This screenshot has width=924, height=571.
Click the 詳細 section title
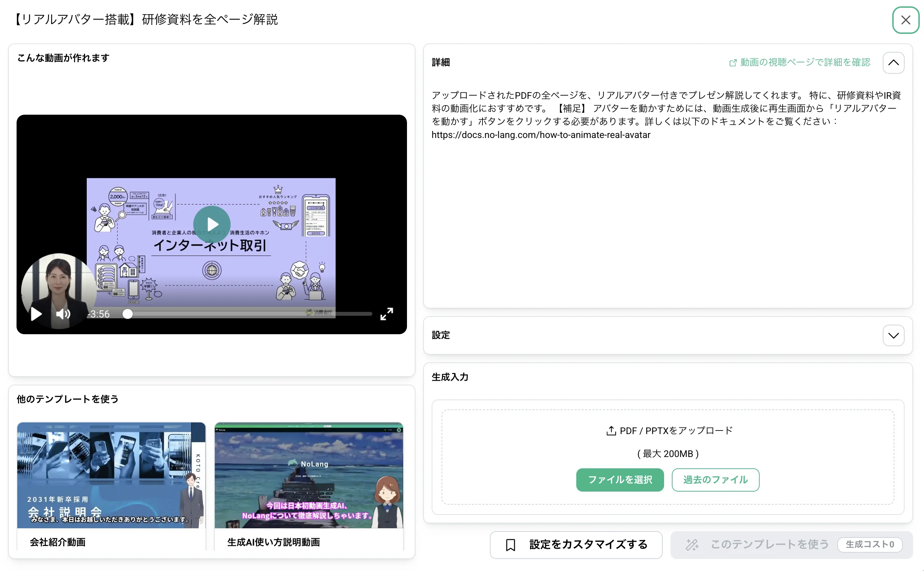tap(441, 62)
